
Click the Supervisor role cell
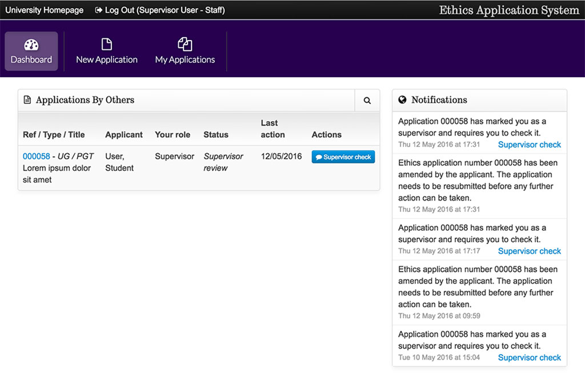click(175, 157)
